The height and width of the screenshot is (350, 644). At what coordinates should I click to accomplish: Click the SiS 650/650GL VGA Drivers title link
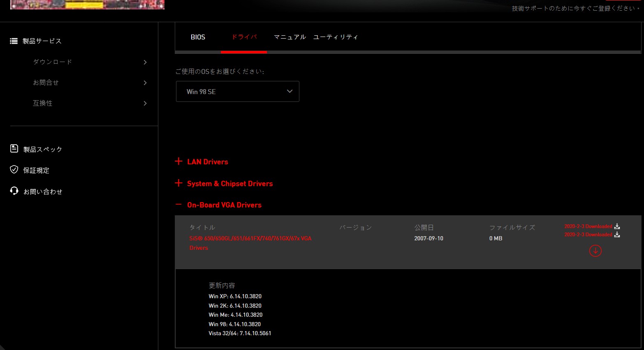pyautogui.click(x=250, y=243)
